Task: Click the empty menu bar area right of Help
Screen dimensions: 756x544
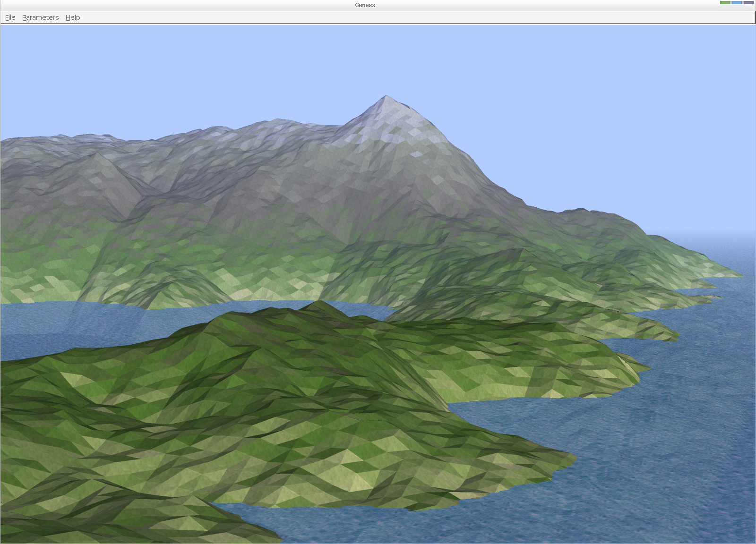Action: coord(378,17)
